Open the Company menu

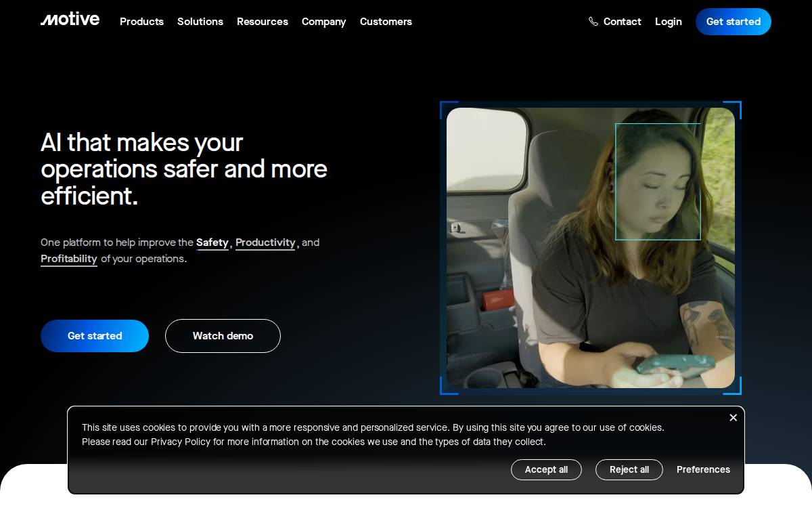(323, 22)
